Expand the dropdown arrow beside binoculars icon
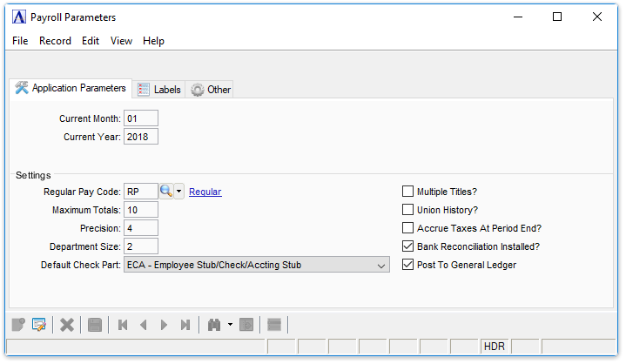The width and height of the screenshot is (626, 364). tap(230, 325)
